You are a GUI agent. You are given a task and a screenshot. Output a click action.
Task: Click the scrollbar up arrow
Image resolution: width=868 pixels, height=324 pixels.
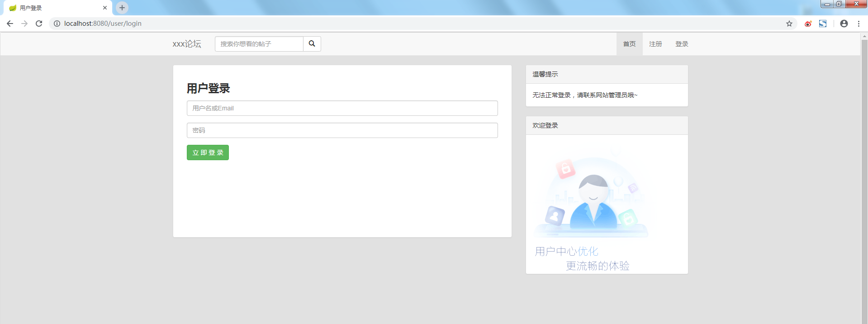click(864, 36)
